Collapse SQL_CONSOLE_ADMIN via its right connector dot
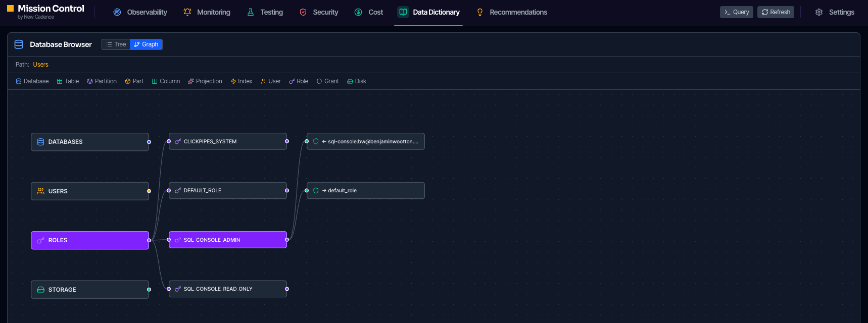Image resolution: width=868 pixels, height=323 pixels. click(287, 240)
